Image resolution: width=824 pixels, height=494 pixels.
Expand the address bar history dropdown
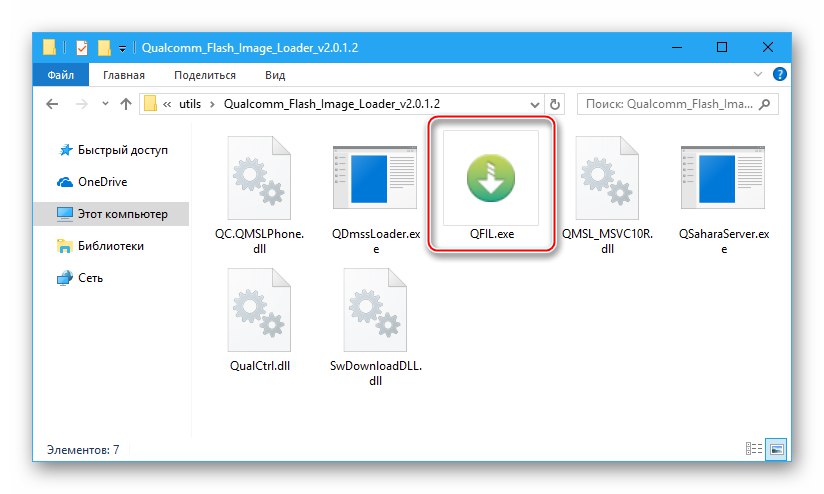[x=534, y=105]
